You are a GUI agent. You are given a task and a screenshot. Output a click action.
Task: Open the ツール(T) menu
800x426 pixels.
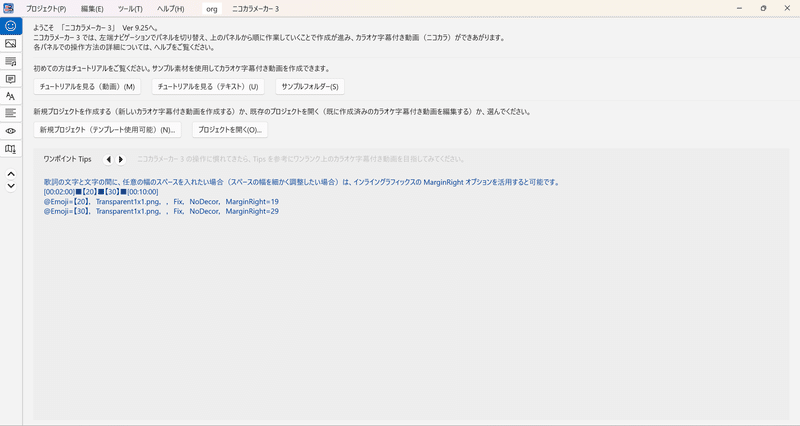point(130,9)
